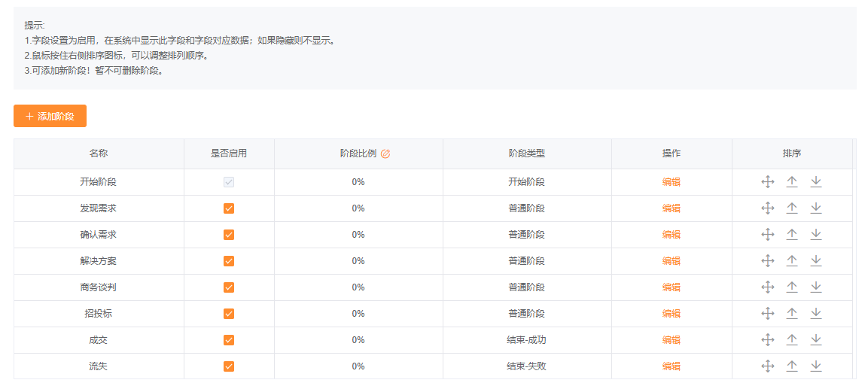Click the edit icon beside 阶段比例 header
The height and width of the screenshot is (389, 868).
[385, 153]
